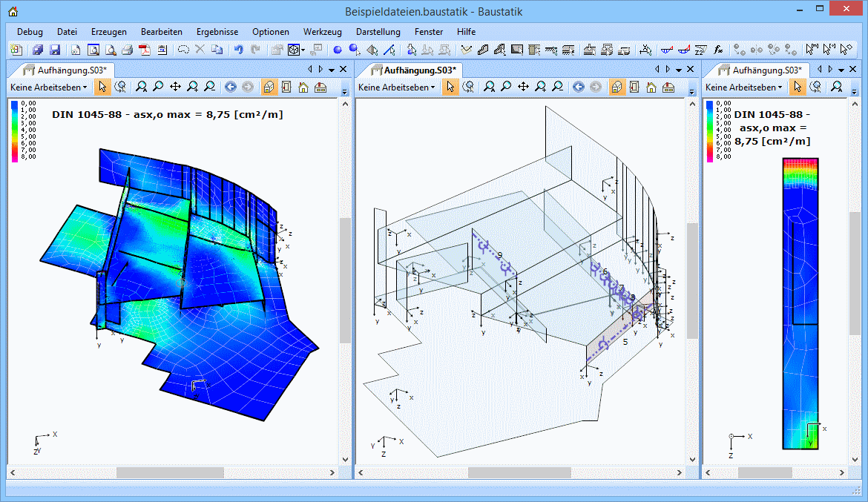
Task: Click the printer icon in toolbar
Action: (127, 50)
